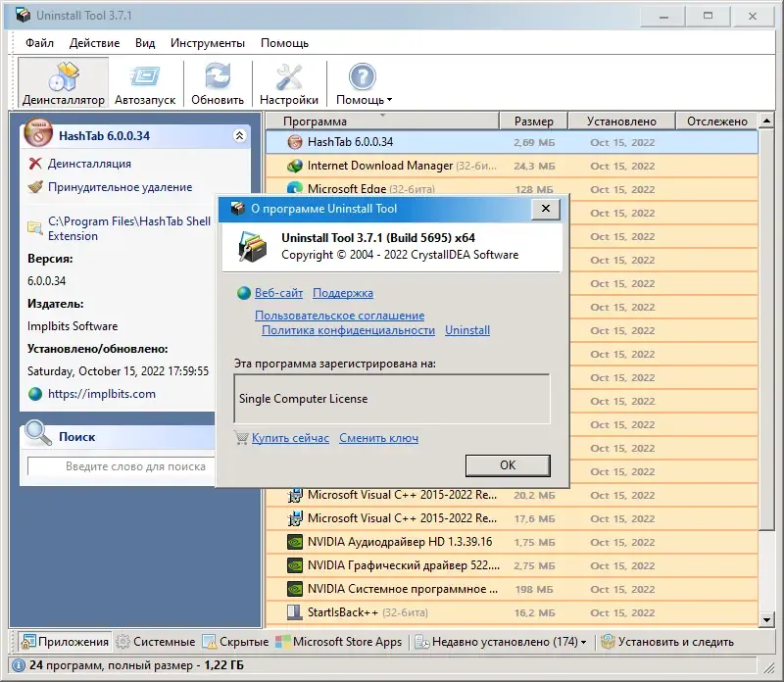784x682 pixels.
Task: Click the NVIDIA Системное программное icon
Action: 295,589
